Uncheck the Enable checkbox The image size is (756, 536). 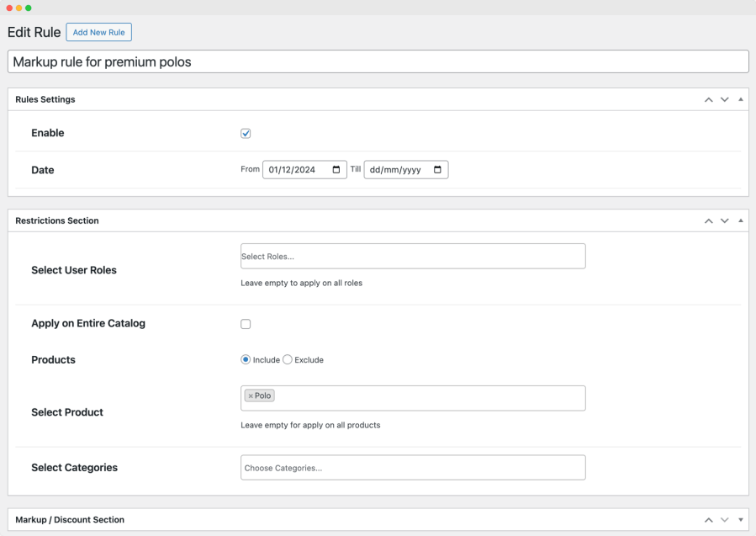246,133
